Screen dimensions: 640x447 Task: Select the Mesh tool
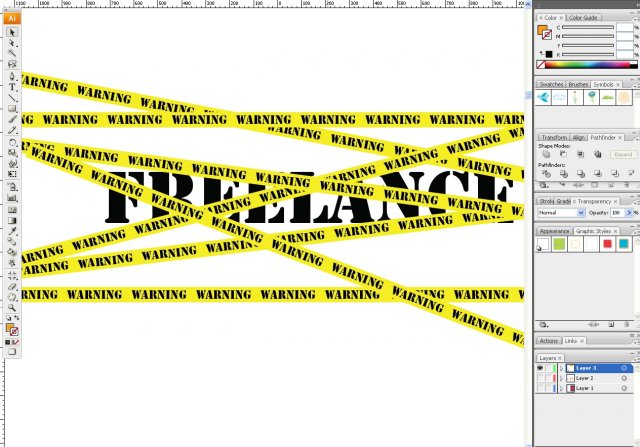[x=12, y=210]
